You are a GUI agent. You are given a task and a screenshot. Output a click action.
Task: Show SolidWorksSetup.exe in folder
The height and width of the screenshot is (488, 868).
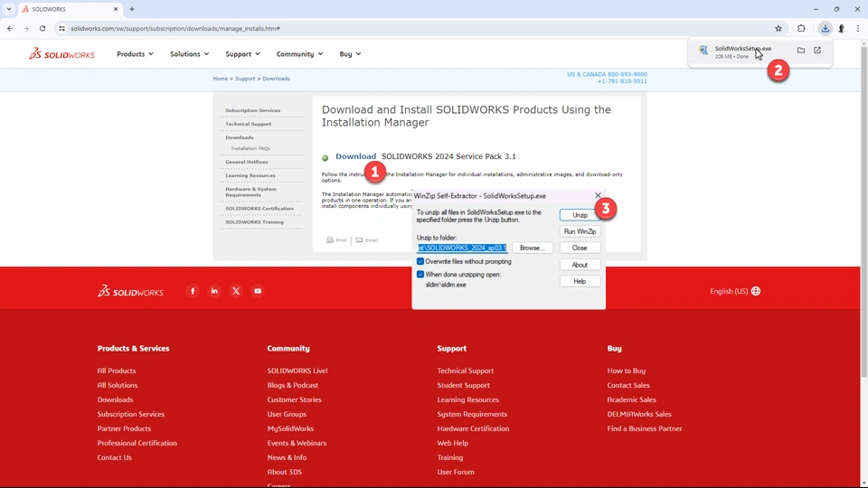(801, 50)
